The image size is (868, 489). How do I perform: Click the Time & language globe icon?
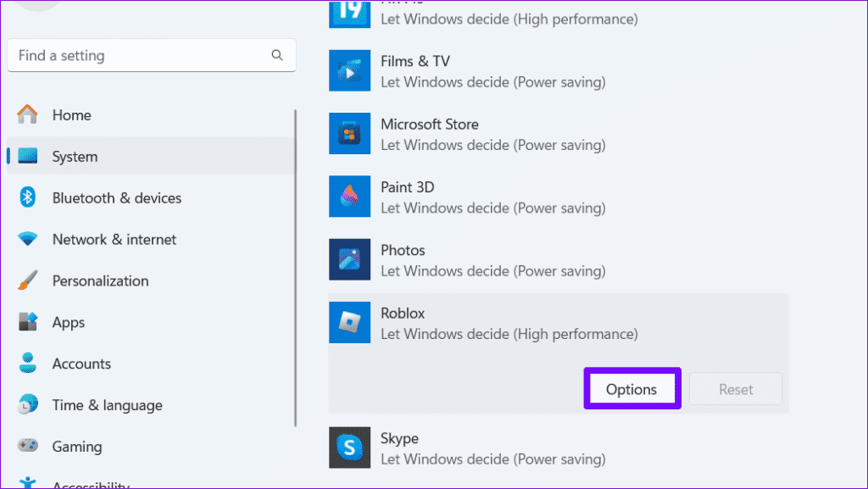[x=27, y=404]
